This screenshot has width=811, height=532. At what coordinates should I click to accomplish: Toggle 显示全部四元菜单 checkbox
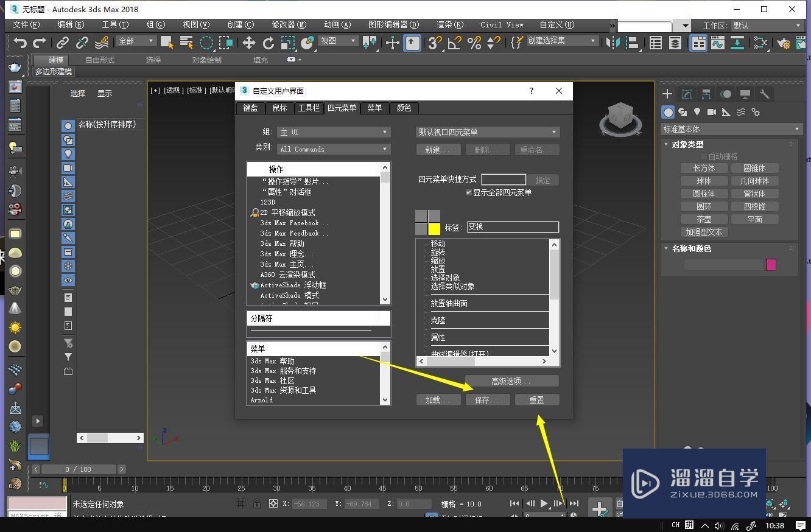pos(469,192)
